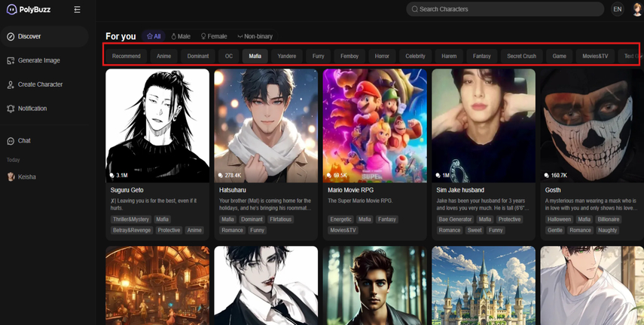Open the Notification section

click(x=32, y=109)
